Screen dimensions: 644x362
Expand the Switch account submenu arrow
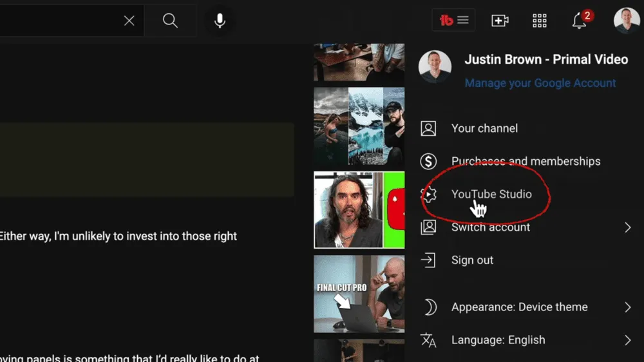[x=627, y=227]
